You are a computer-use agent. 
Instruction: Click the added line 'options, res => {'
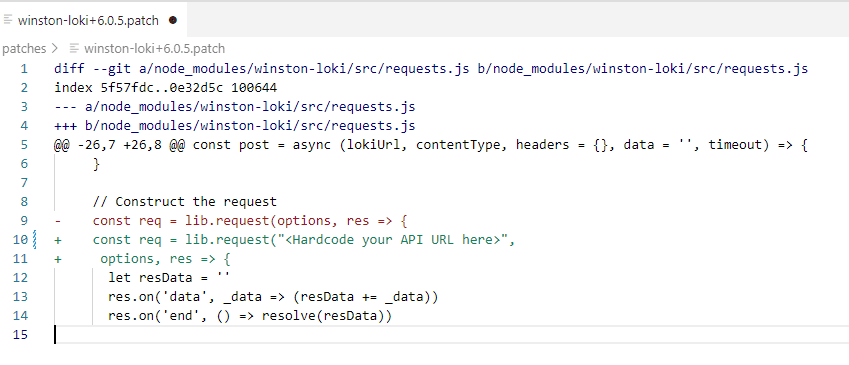point(166,259)
